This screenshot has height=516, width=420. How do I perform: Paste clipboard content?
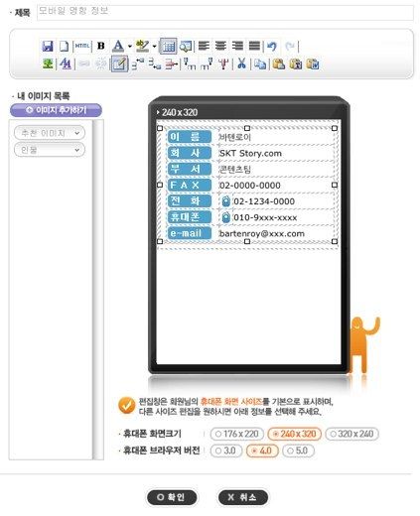(279, 64)
